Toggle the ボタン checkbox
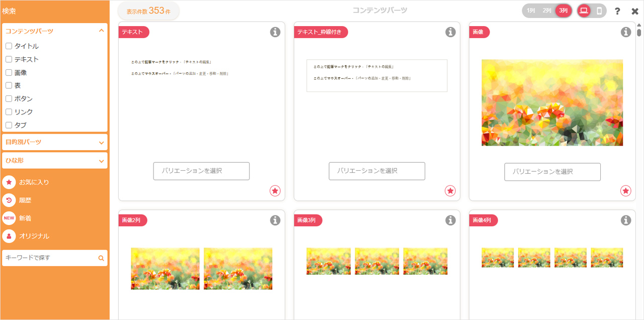644x320 pixels. (x=9, y=99)
